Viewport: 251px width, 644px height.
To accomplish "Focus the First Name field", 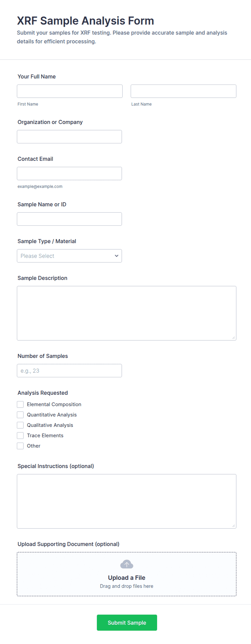I will 70,91.
